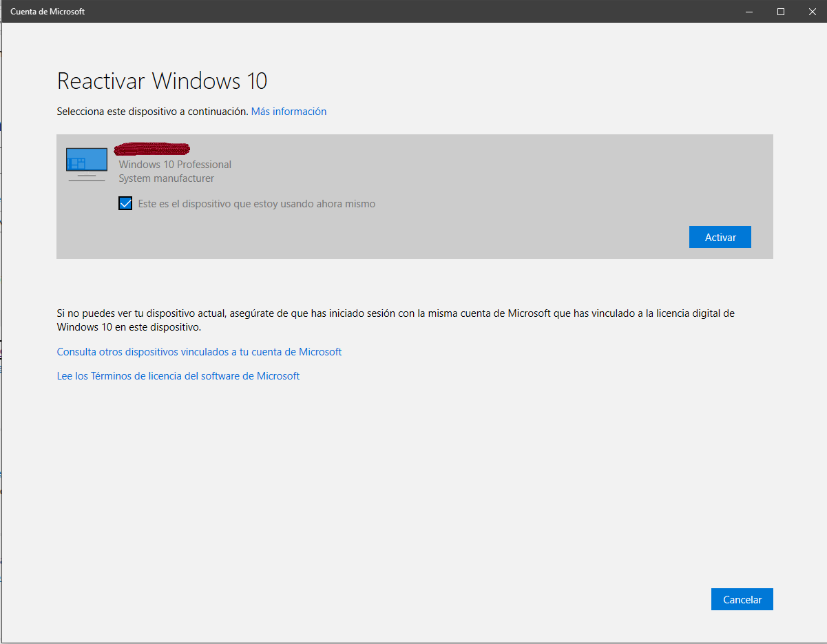Select the 'Reactivar Windows 10' heading
Viewport: 827px width, 644px height.
tap(162, 81)
